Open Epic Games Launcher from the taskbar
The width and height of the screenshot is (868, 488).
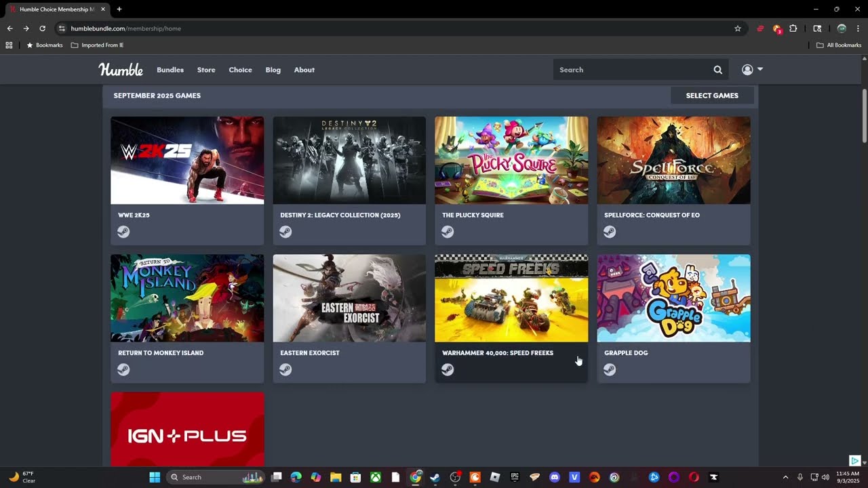[x=515, y=477]
